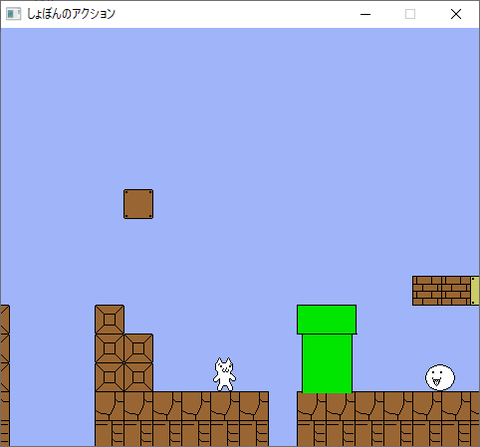Click the green pipe's top rim
This screenshot has height=447, width=480.
tap(327, 319)
